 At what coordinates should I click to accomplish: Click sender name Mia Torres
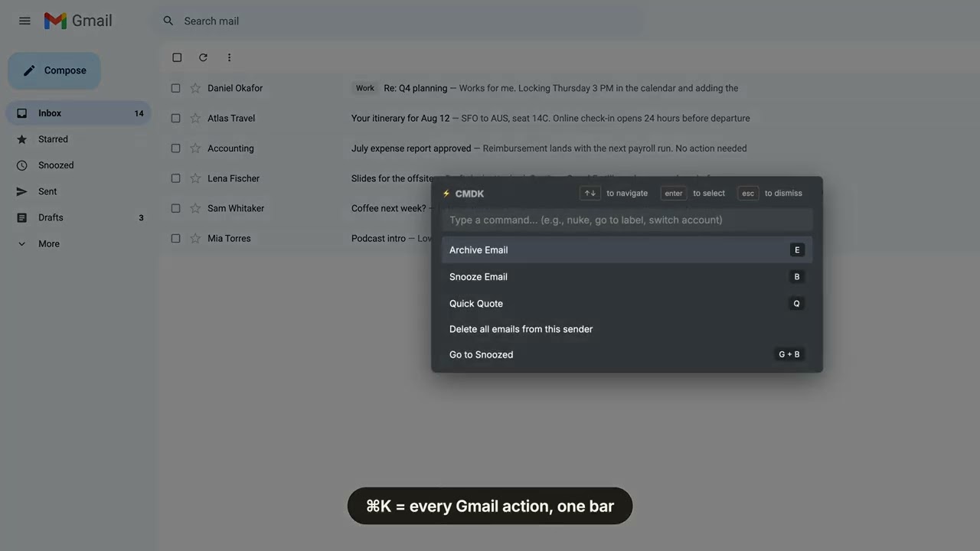coord(229,238)
